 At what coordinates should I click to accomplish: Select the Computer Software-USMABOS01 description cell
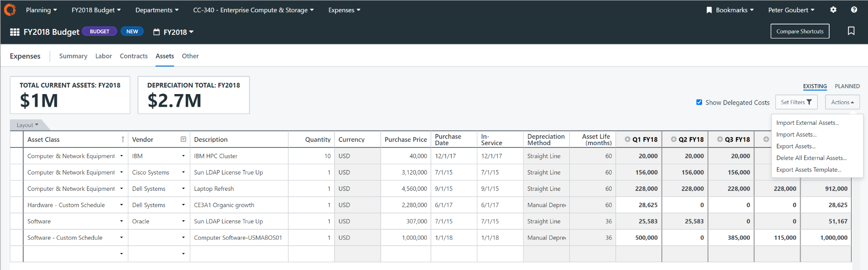(239, 237)
